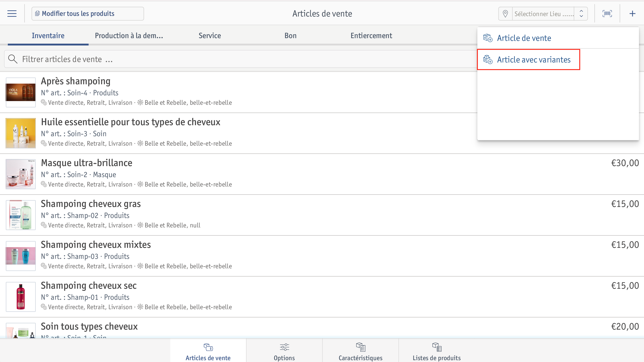
Task: Click the Article de vente menu icon
Action: click(488, 38)
